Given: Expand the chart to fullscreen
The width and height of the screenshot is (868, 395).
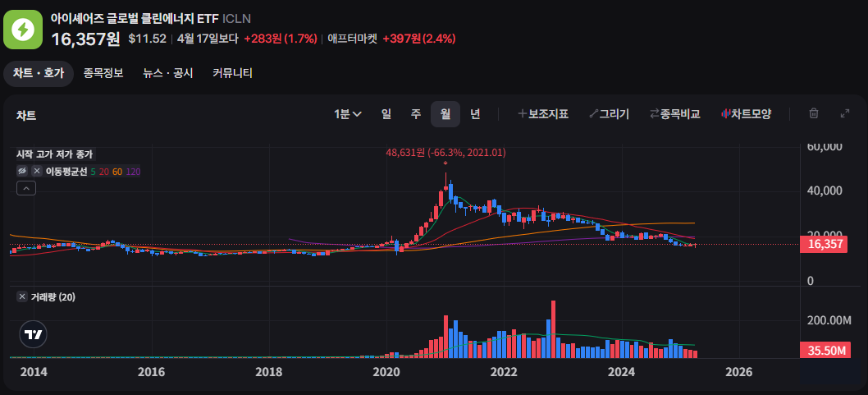Looking at the screenshot, I should [x=845, y=113].
